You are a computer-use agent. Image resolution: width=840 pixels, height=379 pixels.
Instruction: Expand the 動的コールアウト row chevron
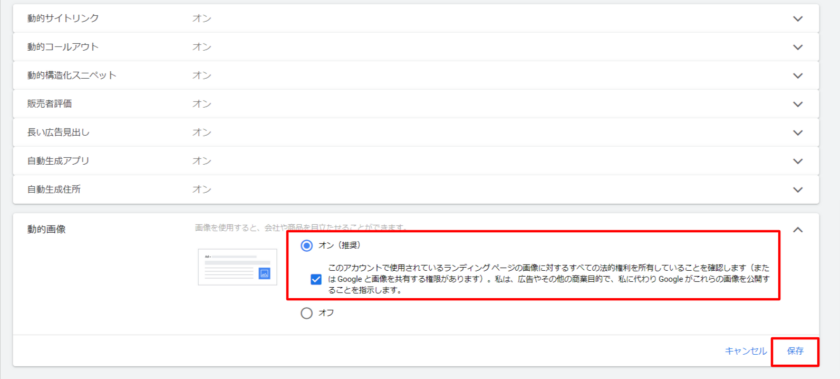click(x=798, y=47)
